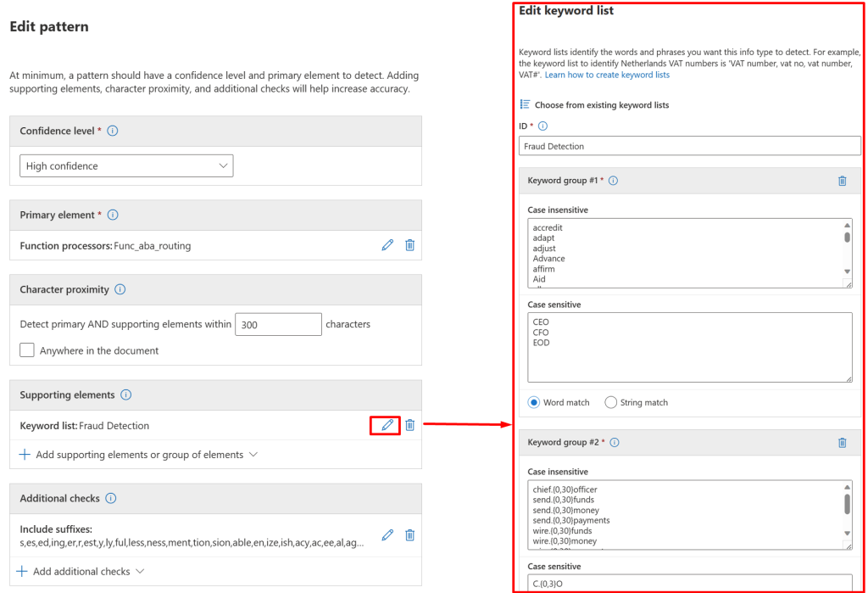Screen dimensions: 868x593
Task: Click the 'chief.{0,30}officer' keyword entry
Action: pos(565,490)
